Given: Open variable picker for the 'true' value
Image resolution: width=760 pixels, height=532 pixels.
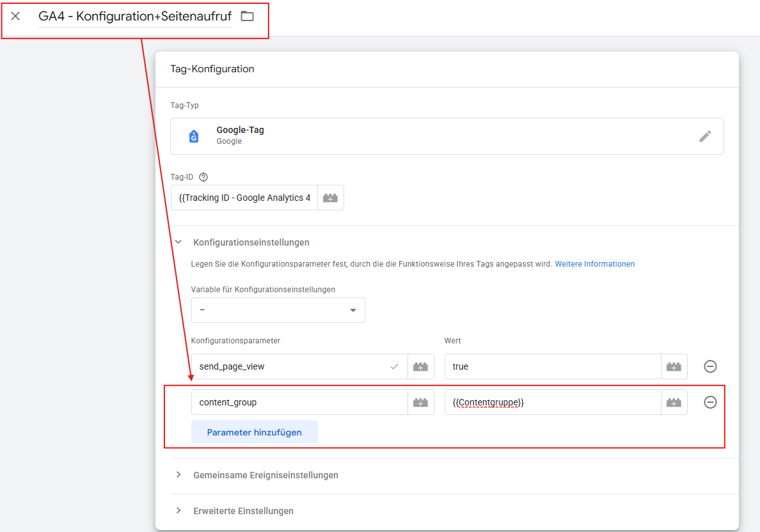Looking at the screenshot, I should coord(674,366).
